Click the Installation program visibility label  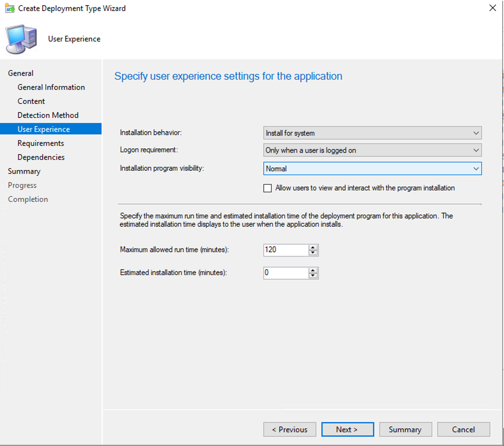(x=162, y=169)
